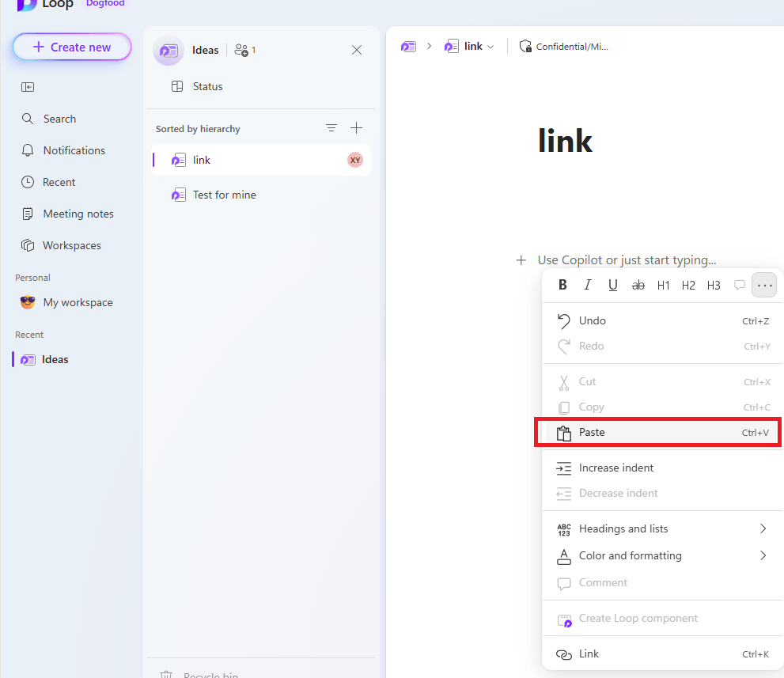
Task: Open My workspace with sunglasses emoji
Action: point(66,302)
